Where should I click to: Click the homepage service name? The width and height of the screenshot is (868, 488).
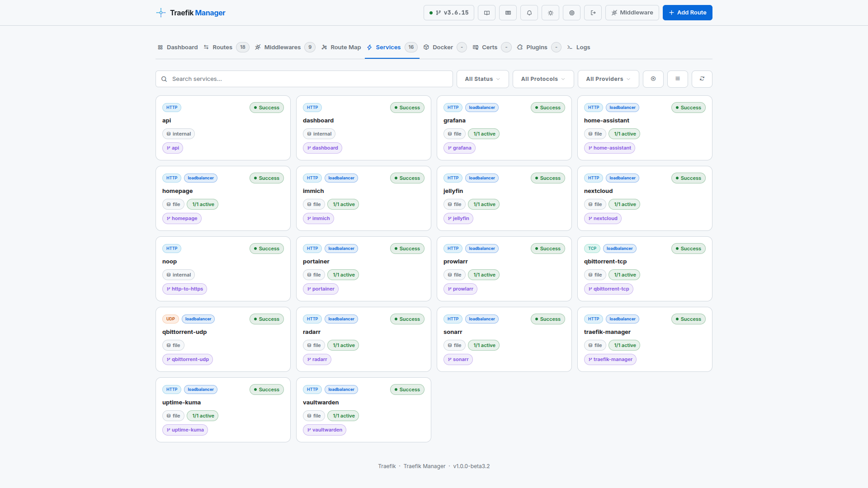point(178,191)
